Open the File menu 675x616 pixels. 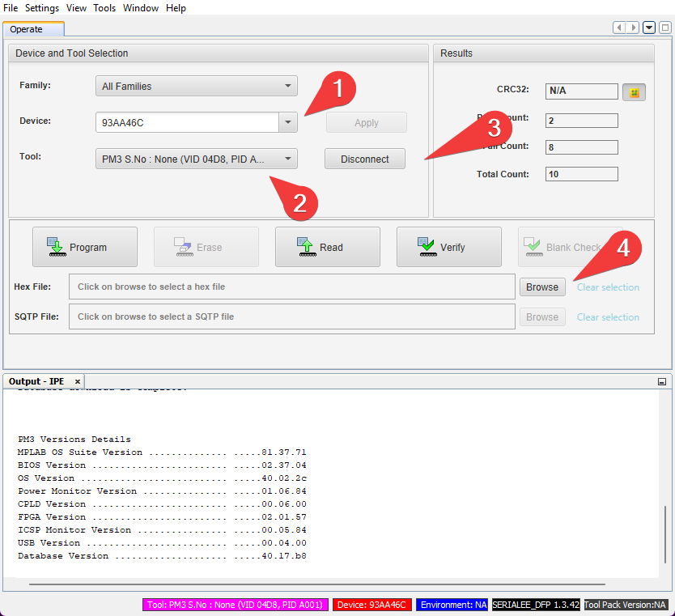click(x=11, y=8)
